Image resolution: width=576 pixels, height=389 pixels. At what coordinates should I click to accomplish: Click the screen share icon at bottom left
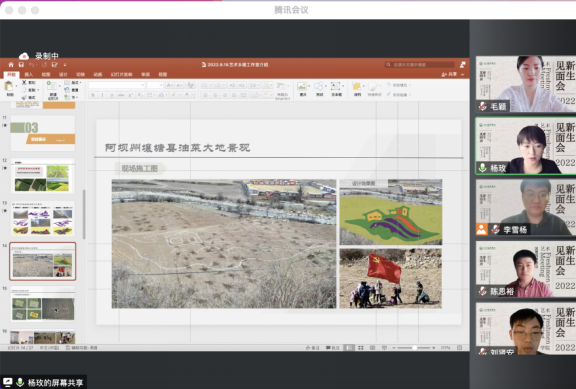point(7,382)
